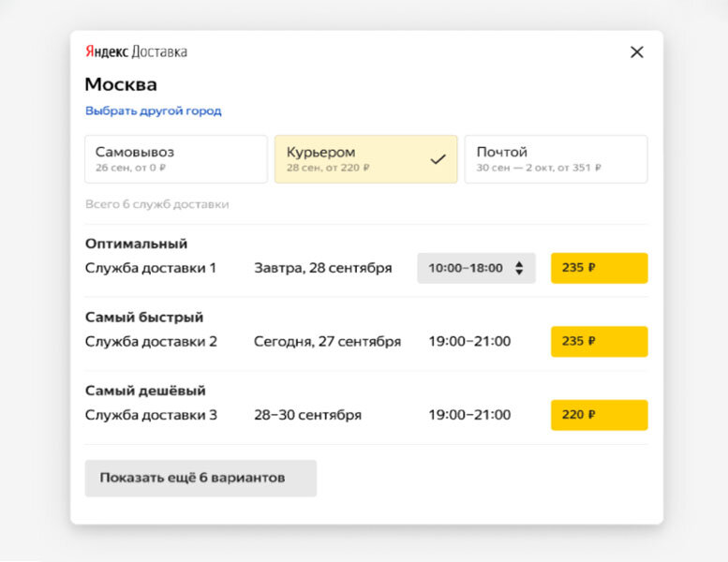Click the Самый дешёвый heading
This screenshot has height=562, width=728.
(x=145, y=391)
